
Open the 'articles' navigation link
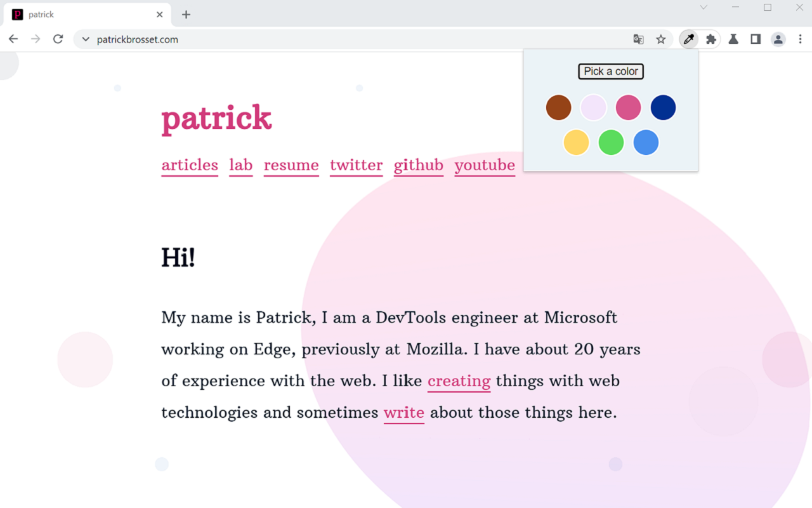point(190,166)
